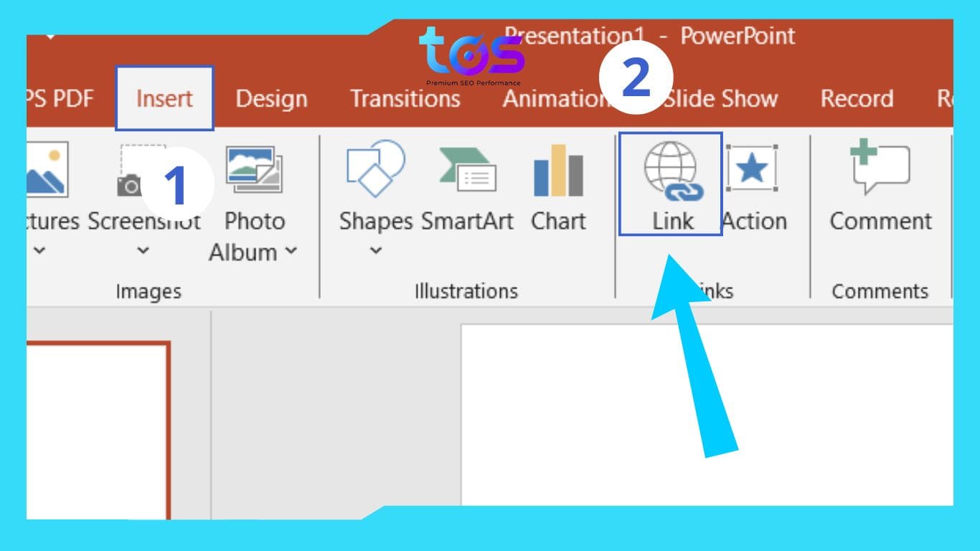Switch to the Design tab
Screen dimensions: 980x551
pos(271,98)
